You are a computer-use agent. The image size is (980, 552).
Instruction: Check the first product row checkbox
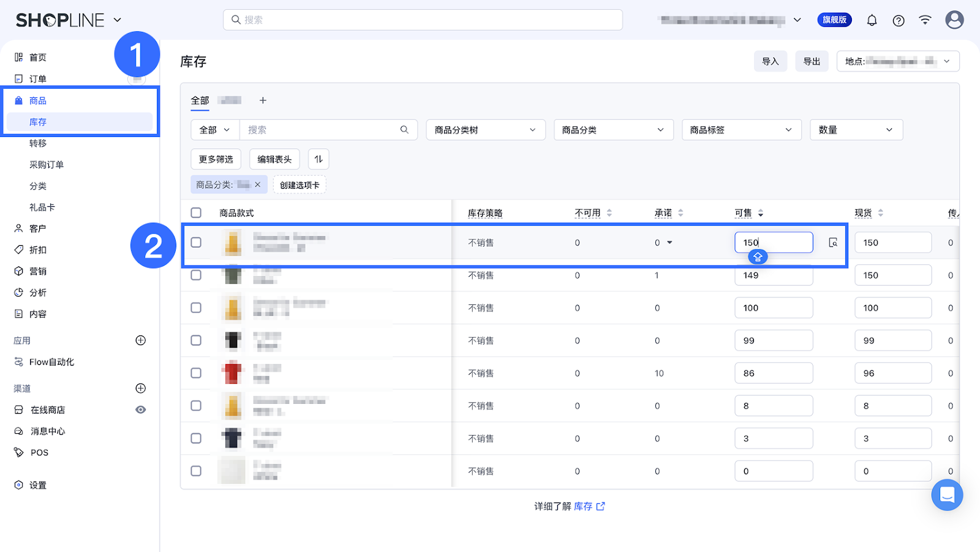[196, 242]
